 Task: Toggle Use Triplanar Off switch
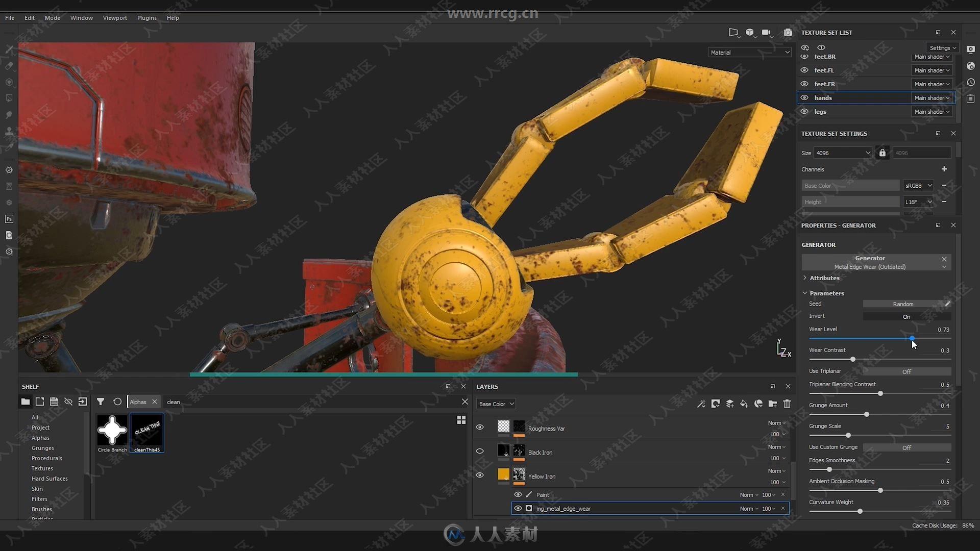(906, 371)
